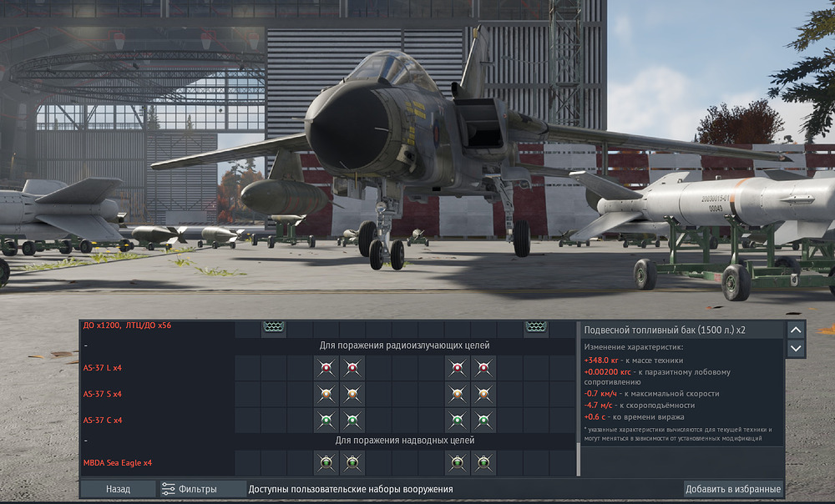Select the third AS-37 L missile icon
The height and width of the screenshot is (504, 835).
pyautogui.click(x=457, y=368)
